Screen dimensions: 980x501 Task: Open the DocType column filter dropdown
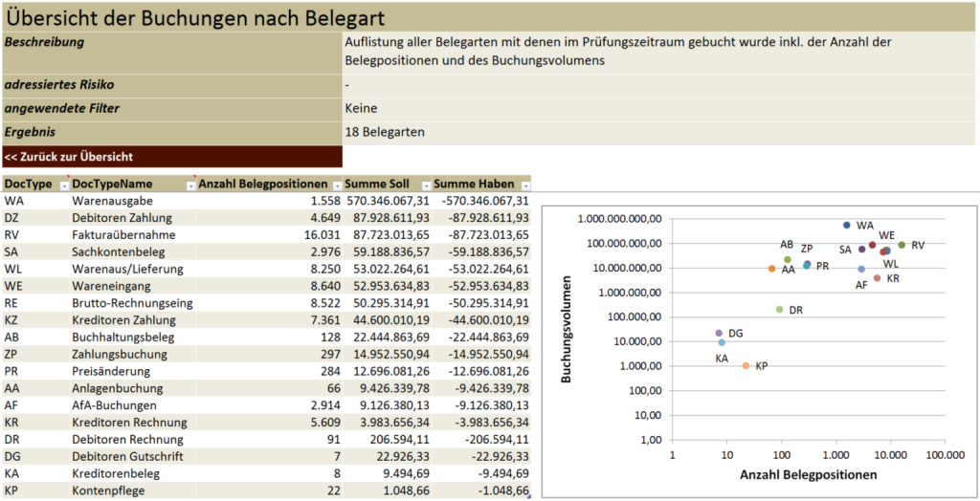pos(64,185)
